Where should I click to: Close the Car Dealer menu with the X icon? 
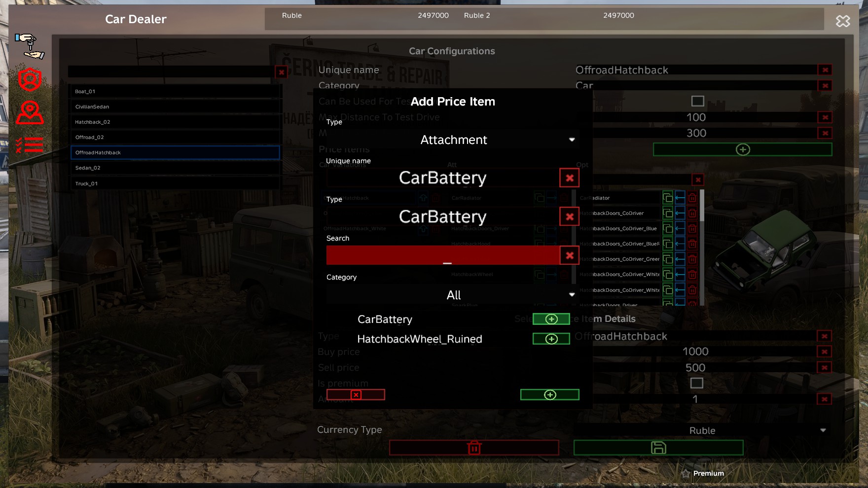[843, 21]
